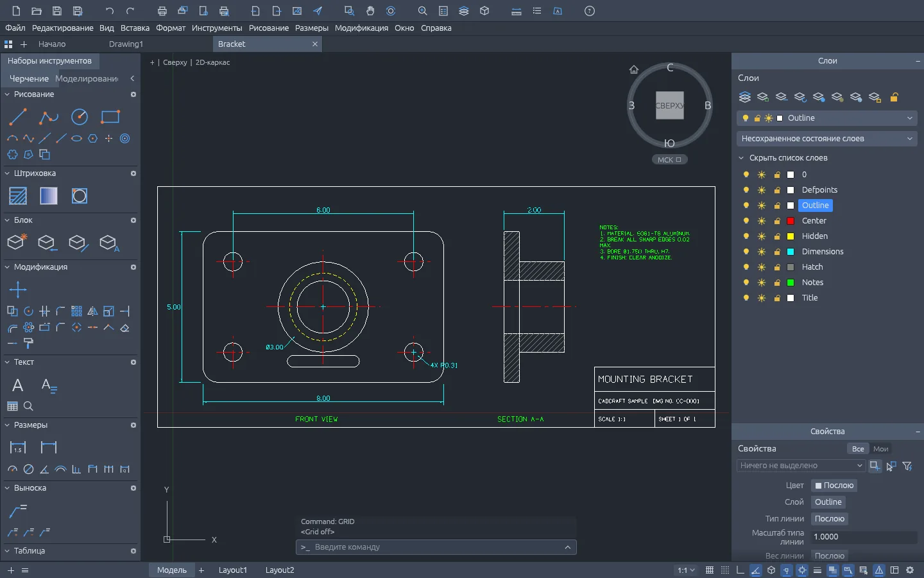Toggle the lock on Notes layer

tap(777, 283)
